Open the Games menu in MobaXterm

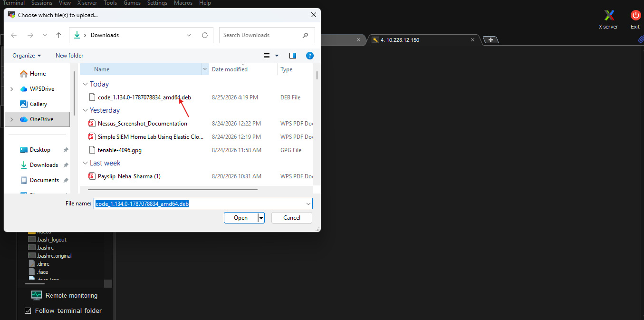tap(132, 3)
